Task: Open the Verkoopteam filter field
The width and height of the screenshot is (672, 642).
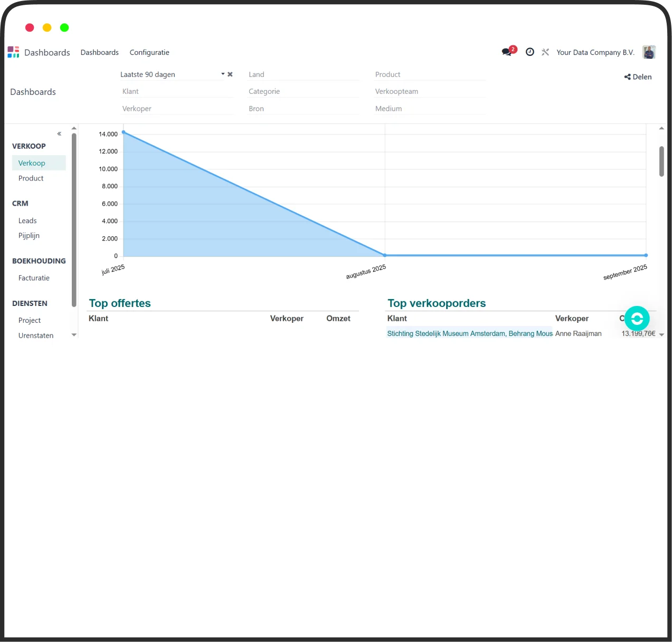Action: tap(429, 91)
